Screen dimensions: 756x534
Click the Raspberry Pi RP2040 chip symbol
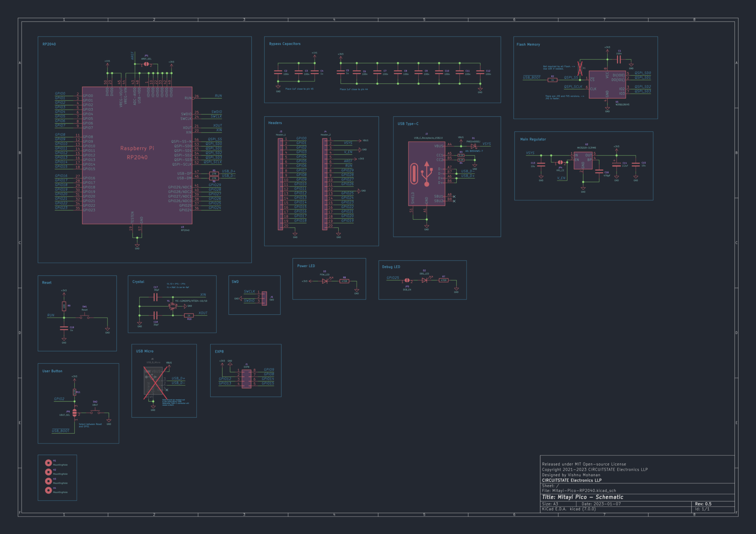[137, 155]
